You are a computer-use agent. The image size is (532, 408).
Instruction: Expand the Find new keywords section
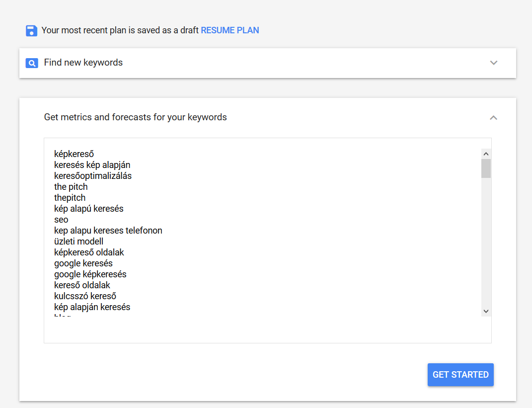click(494, 63)
